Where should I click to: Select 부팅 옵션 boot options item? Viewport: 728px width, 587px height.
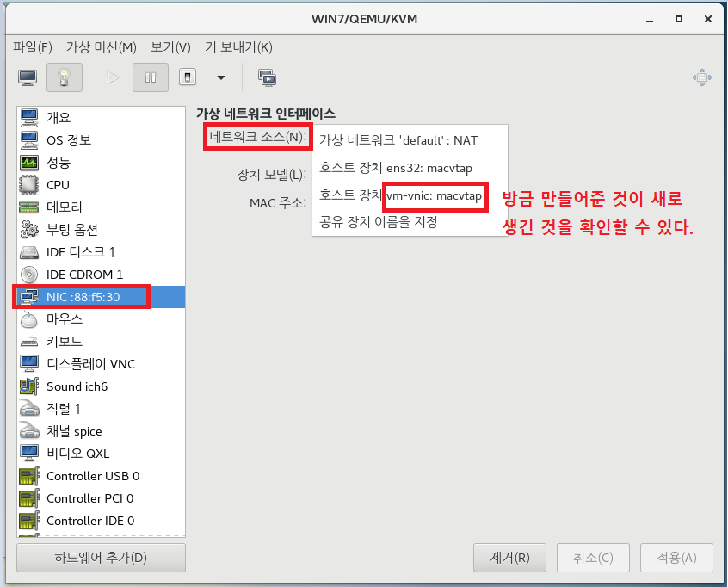click(102, 230)
